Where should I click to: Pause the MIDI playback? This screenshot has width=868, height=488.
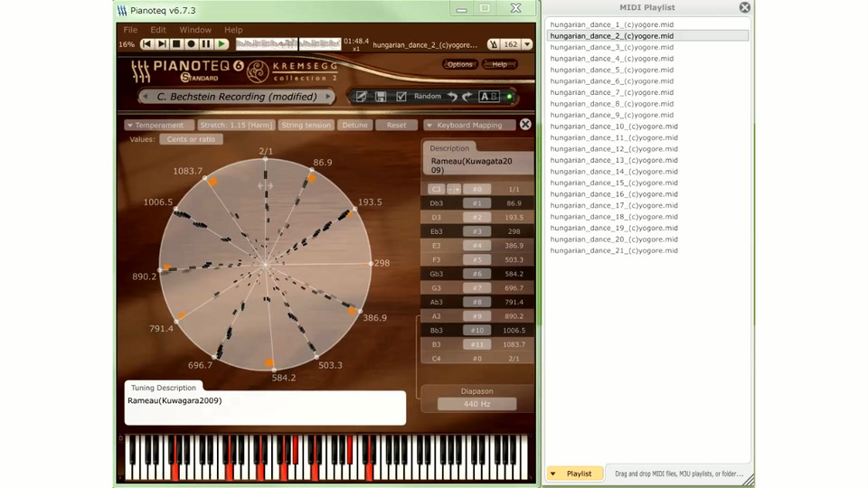[x=206, y=44]
